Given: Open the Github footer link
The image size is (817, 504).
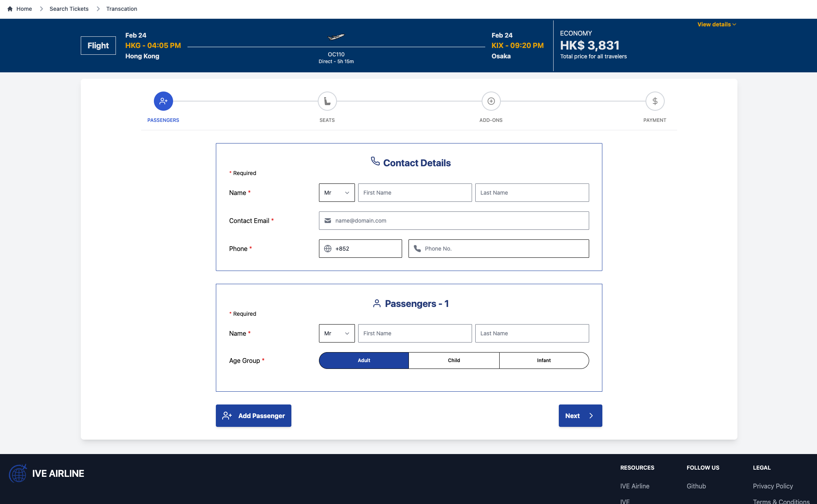Looking at the screenshot, I should click(696, 486).
